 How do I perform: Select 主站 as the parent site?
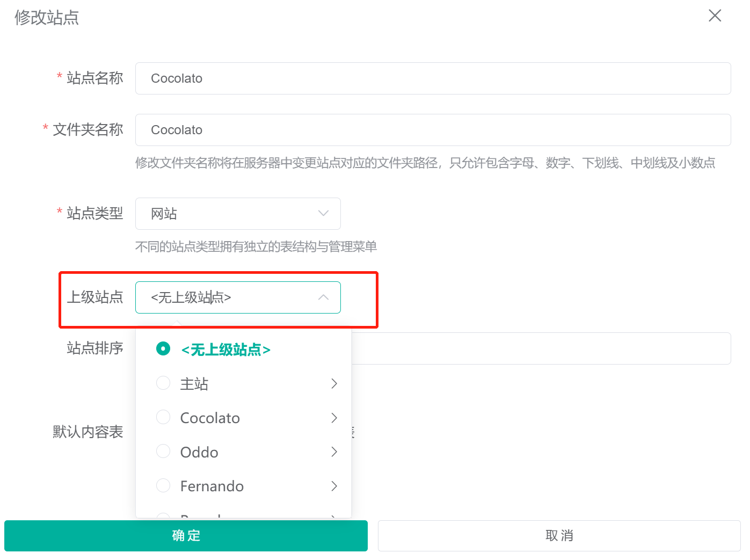coord(194,383)
